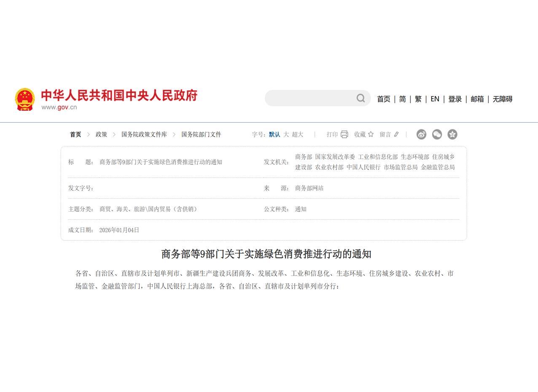Open the 无障碍 accessibility link
This screenshot has width=538, height=392.
pos(503,99)
